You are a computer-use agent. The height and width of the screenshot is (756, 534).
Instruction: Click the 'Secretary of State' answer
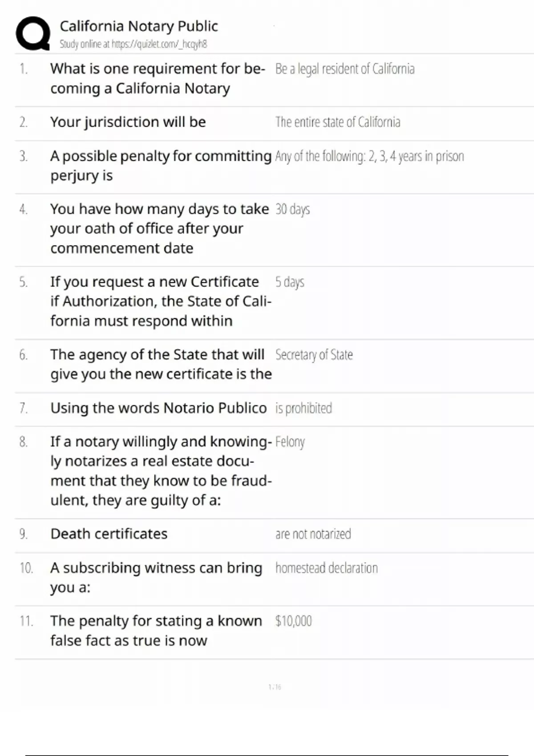click(314, 354)
